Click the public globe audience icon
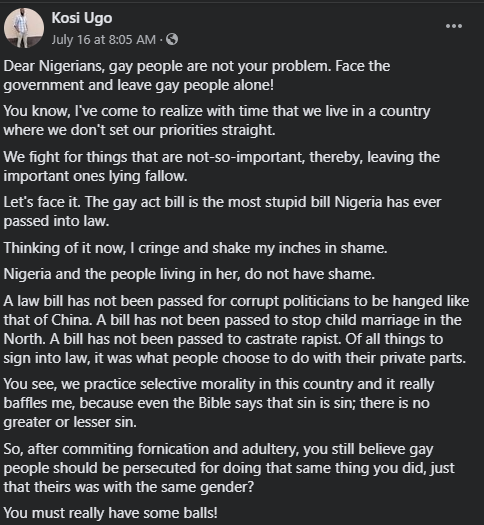484x525 pixels. [172, 39]
